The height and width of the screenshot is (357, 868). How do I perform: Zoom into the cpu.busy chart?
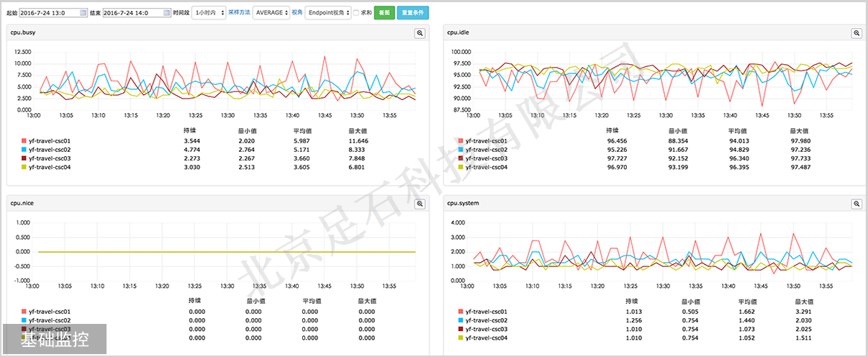pos(420,33)
